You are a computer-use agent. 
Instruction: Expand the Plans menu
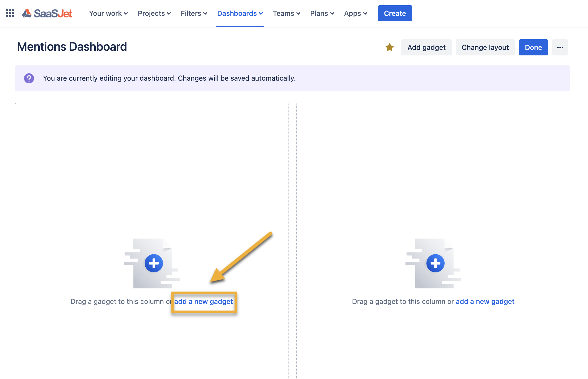(322, 13)
